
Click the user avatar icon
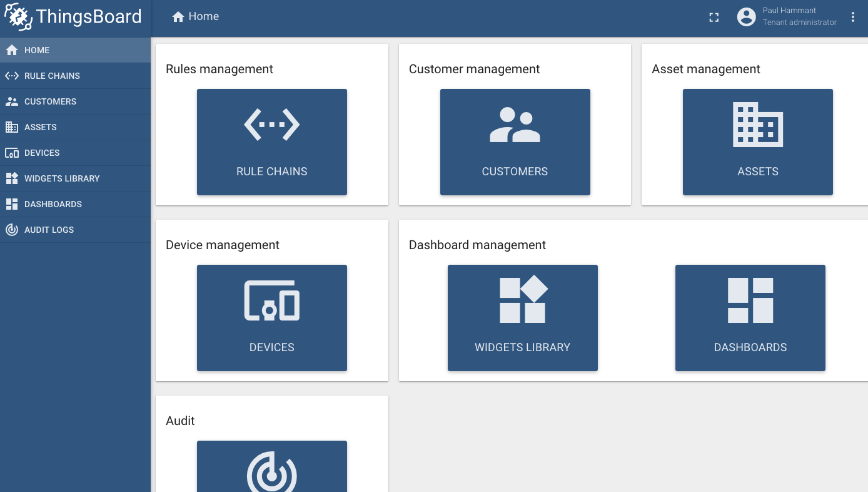(746, 17)
